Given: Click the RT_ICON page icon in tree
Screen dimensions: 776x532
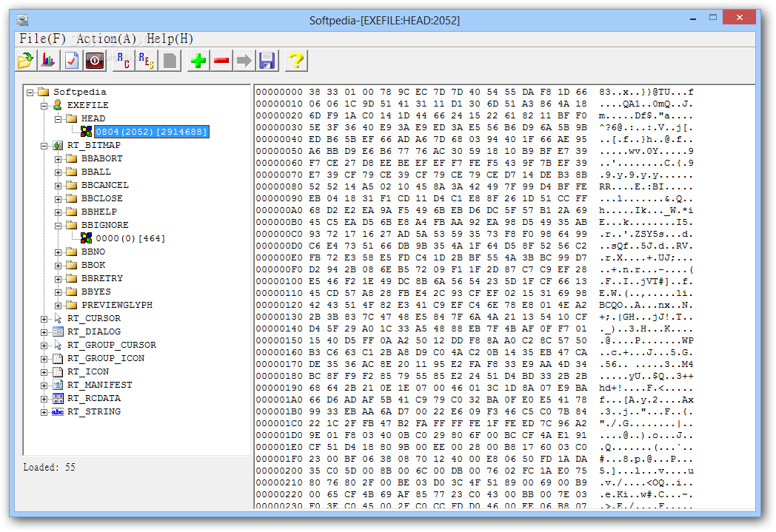Looking at the screenshot, I should coord(58,371).
